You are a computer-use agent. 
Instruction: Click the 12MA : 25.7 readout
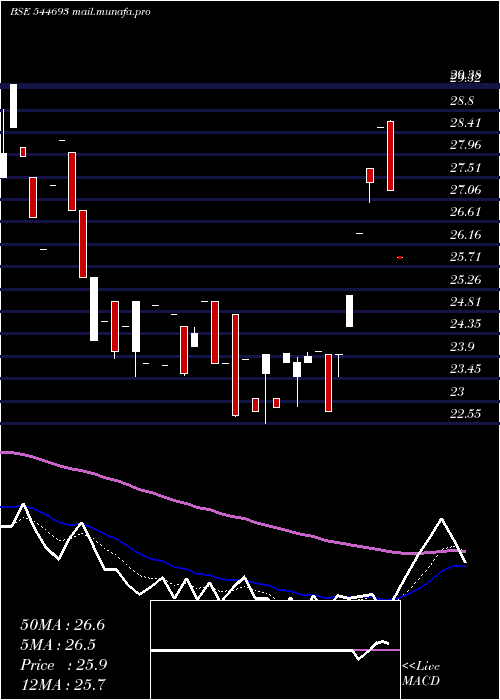pos(63,684)
